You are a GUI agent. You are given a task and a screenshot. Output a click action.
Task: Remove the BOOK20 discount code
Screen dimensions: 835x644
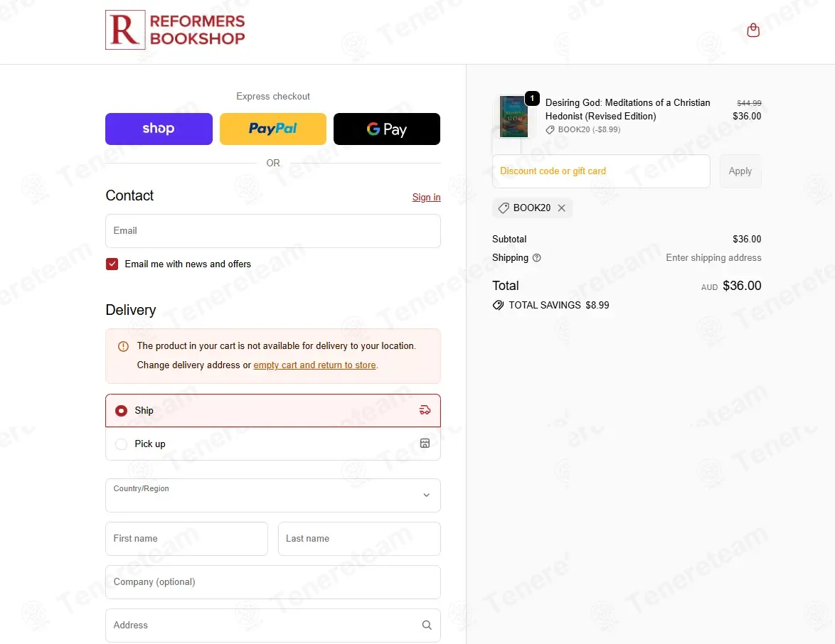[x=561, y=208]
